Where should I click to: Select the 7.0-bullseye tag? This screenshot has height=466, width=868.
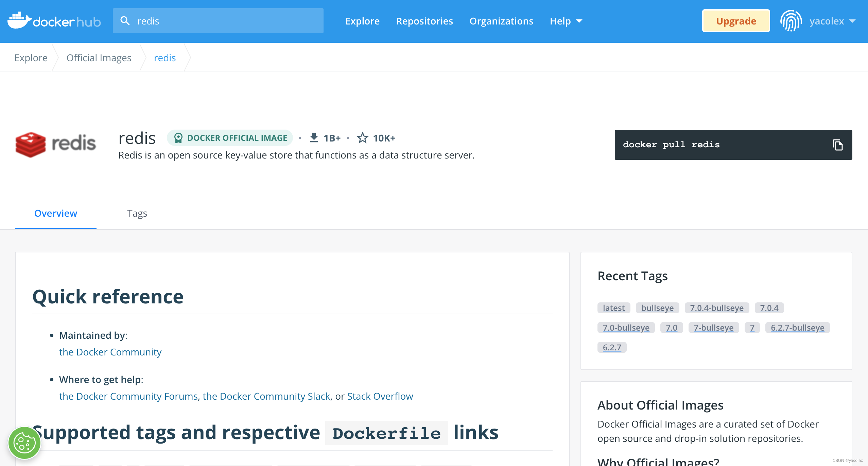point(626,328)
